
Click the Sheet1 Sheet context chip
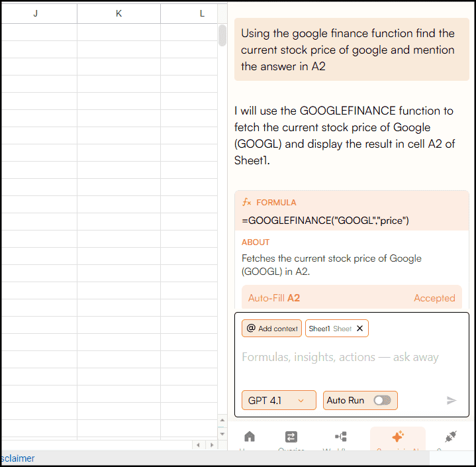click(x=337, y=329)
